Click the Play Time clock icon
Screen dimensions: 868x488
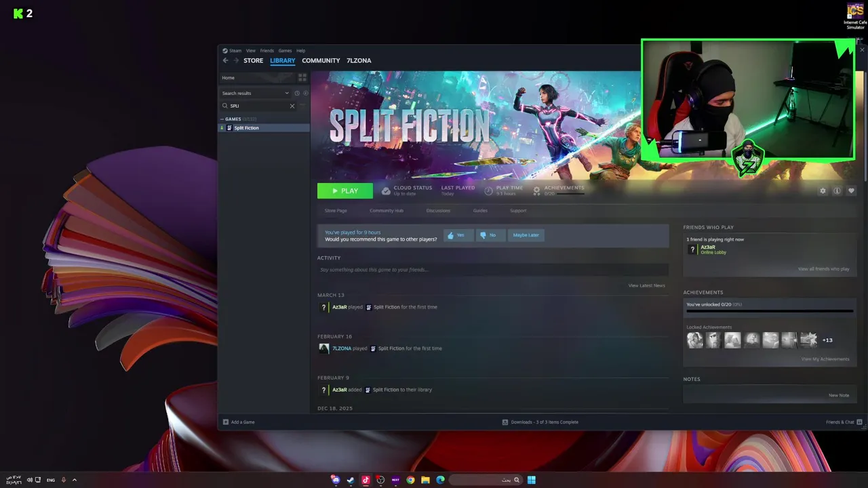[x=488, y=191]
